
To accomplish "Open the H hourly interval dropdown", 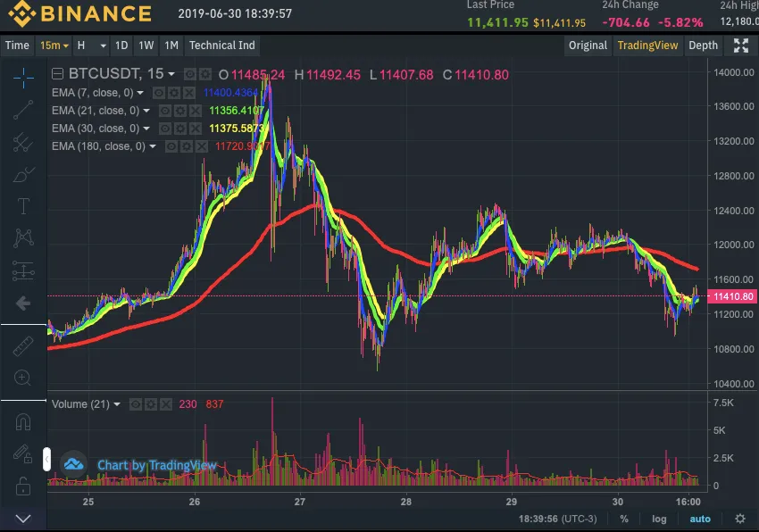I will [91, 46].
